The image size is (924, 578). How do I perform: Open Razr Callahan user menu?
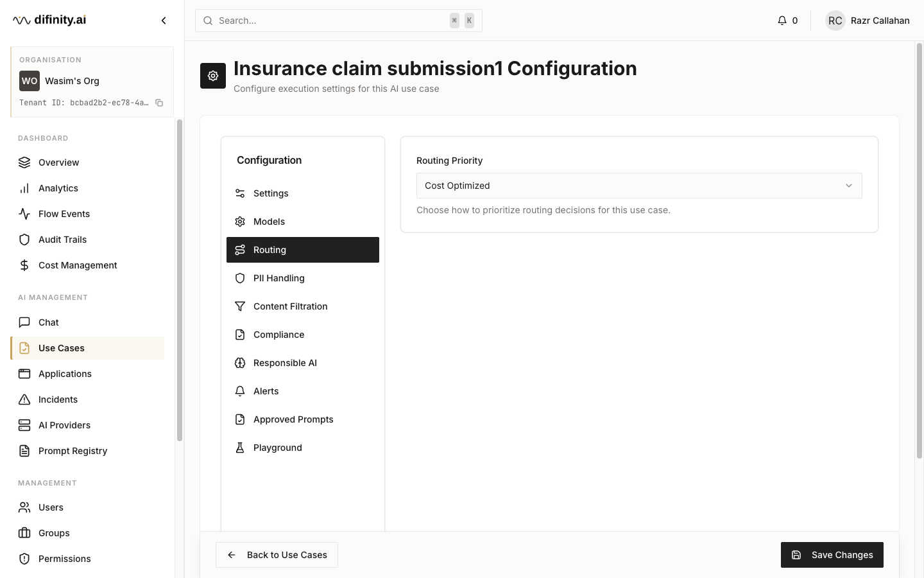pos(868,21)
